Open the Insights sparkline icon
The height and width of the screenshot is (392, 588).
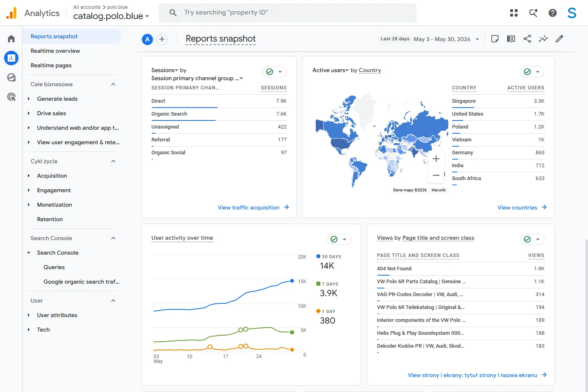click(x=543, y=39)
